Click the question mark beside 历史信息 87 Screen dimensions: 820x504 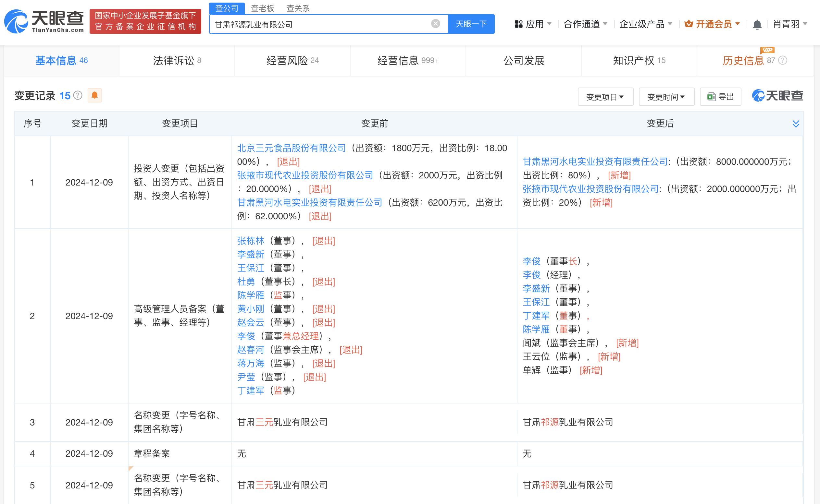coord(783,60)
